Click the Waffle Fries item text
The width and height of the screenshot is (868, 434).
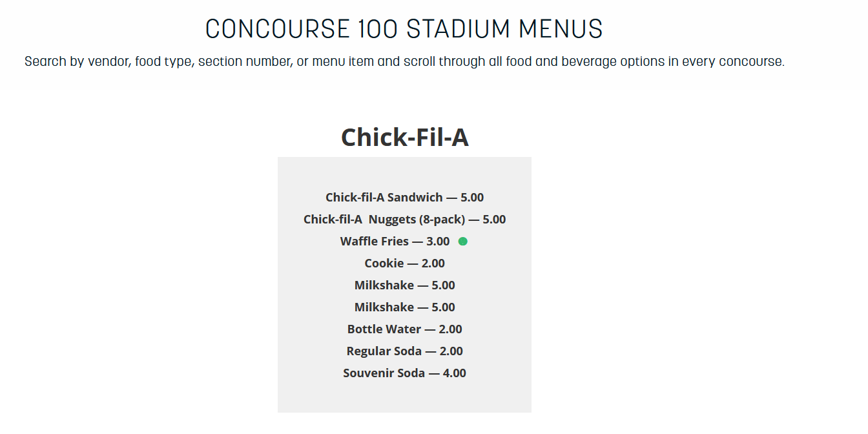395,242
